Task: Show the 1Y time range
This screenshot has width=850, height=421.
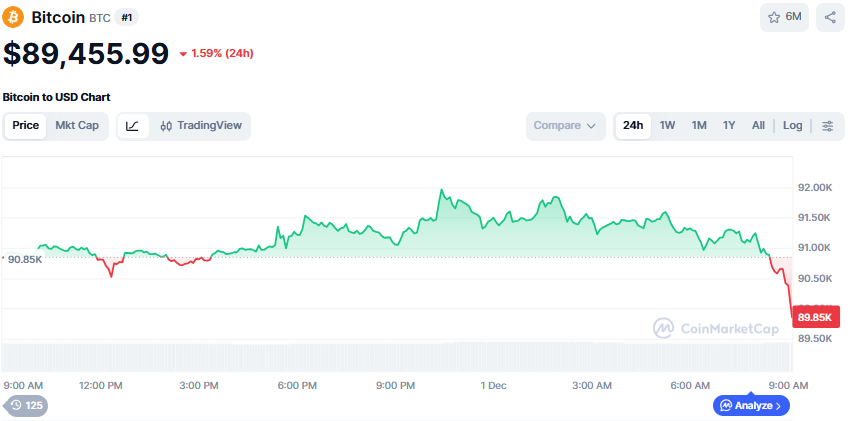Action: 729,126
